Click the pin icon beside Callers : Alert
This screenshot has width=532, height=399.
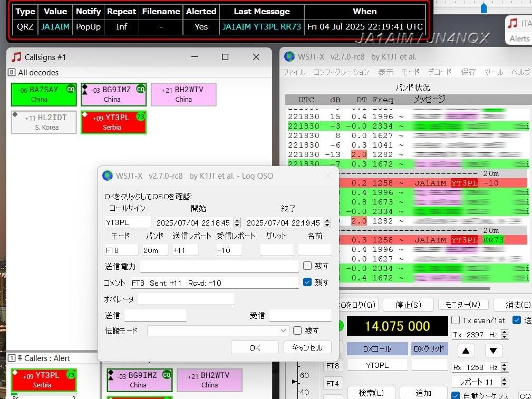(20, 358)
